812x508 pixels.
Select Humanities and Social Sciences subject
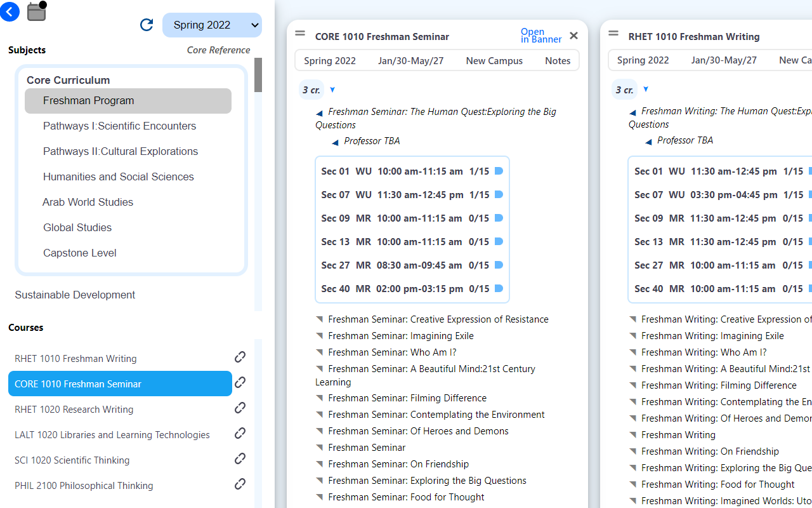point(128,177)
